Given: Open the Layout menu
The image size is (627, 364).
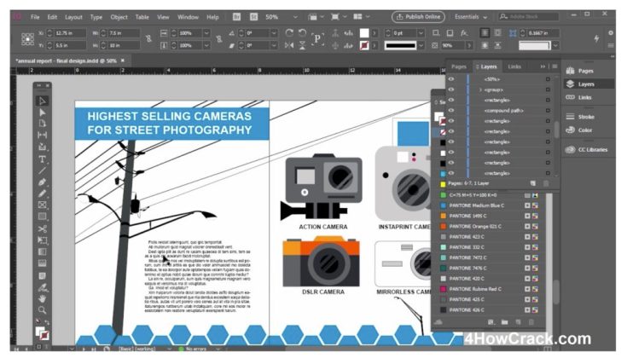Looking at the screenshot, I should click(73, 17).
